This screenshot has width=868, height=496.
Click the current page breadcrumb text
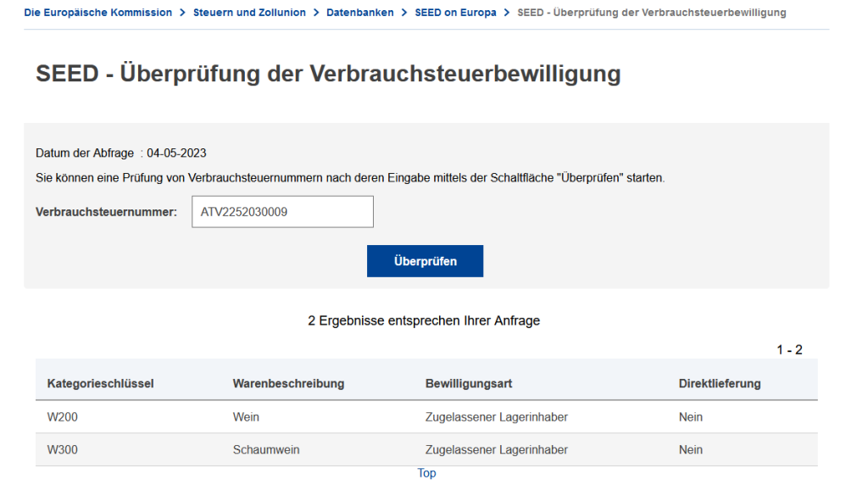pos(652,12)
